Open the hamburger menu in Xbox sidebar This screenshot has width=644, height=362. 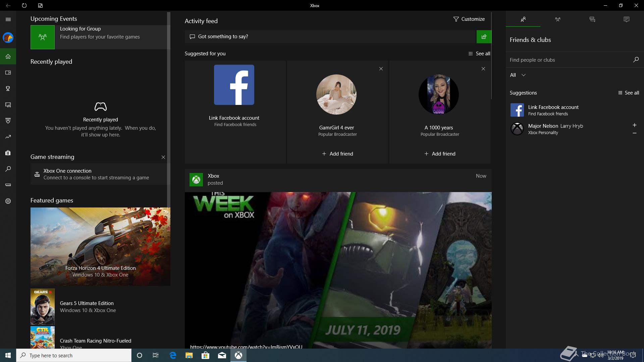(8, 19)
